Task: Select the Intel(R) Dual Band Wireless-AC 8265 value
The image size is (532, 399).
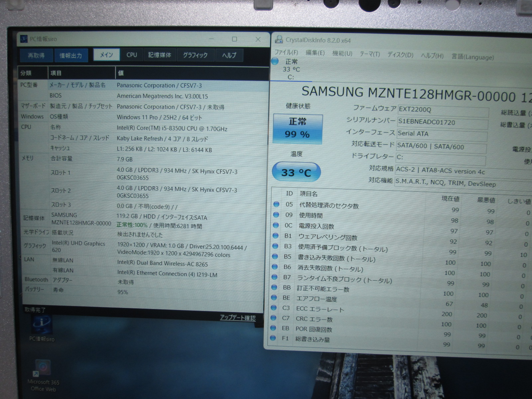Action: point(162,264)
